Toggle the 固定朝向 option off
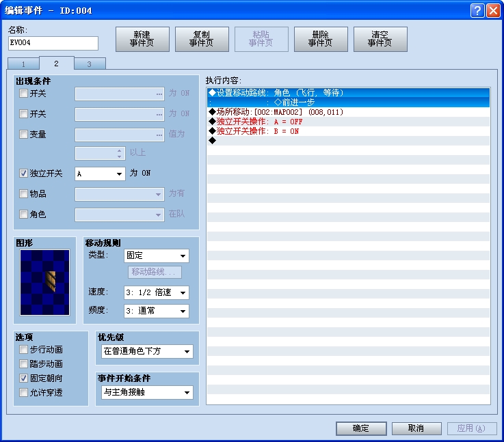Image resolution: width=504 pixels, height=442 pixels. (24, 378)
